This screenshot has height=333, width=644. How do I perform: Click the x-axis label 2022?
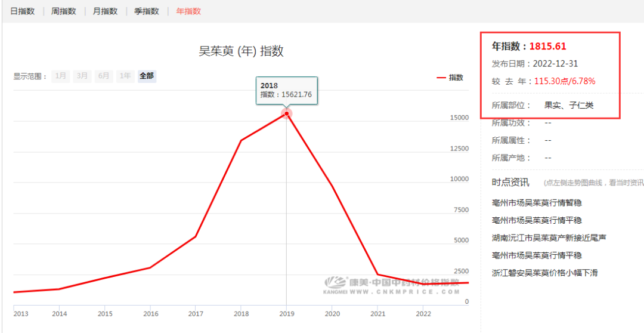point(423,314)
